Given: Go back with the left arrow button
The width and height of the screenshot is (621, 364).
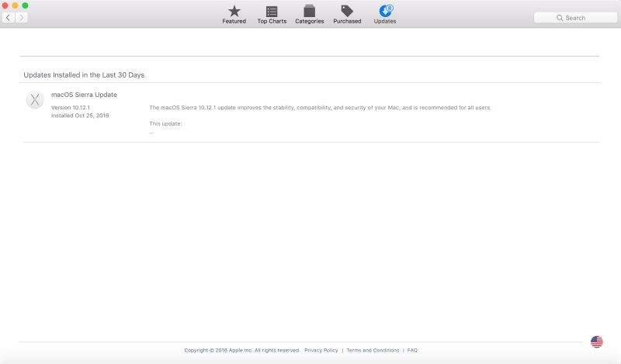Looking at the screenshot, I should pos(9,17).
